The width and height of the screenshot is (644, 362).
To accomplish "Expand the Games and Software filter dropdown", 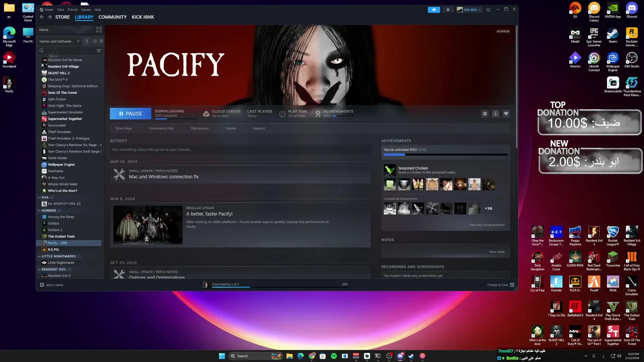I will click(x=60, y=41).
